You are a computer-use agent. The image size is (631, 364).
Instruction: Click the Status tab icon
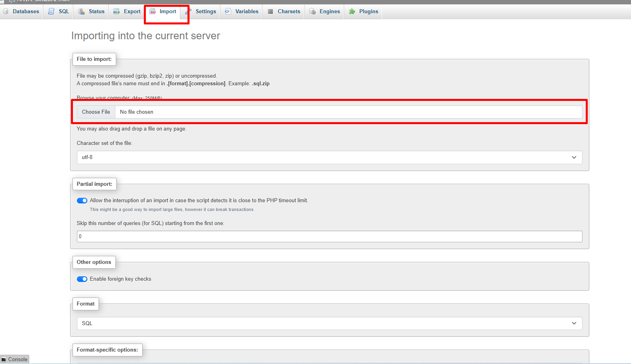pyautogui.click(x=81, y=12)
